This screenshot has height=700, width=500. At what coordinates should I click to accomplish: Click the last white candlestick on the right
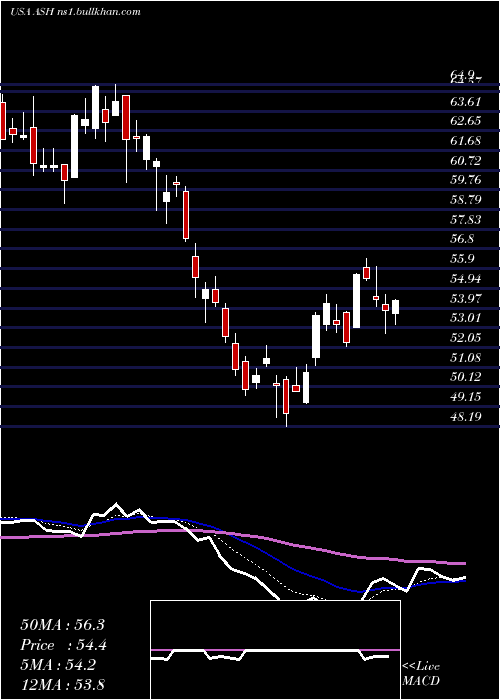coord(396,307)
